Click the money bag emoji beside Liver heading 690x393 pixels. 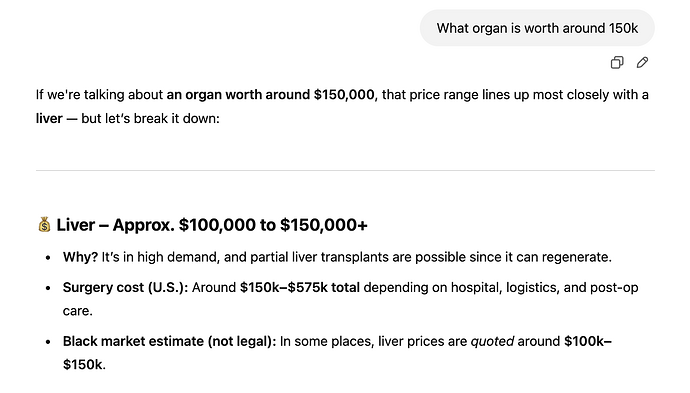tap(44, 224)
